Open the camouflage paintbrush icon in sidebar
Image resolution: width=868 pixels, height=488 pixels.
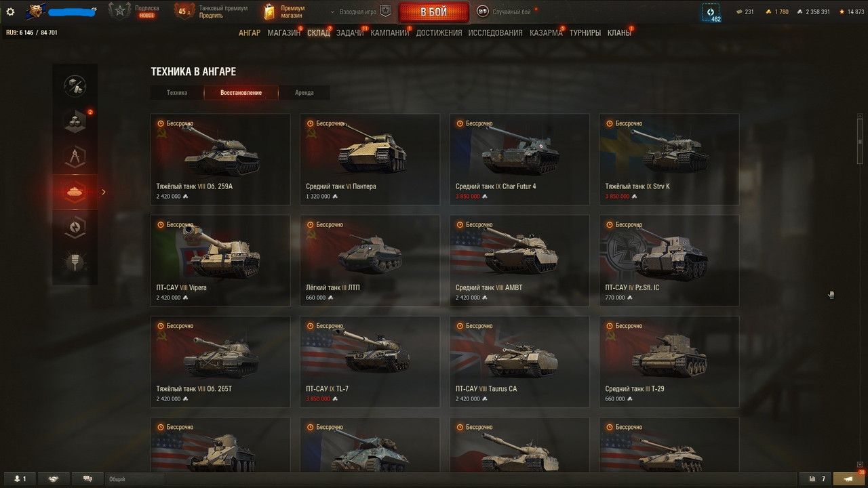[75, 262]
